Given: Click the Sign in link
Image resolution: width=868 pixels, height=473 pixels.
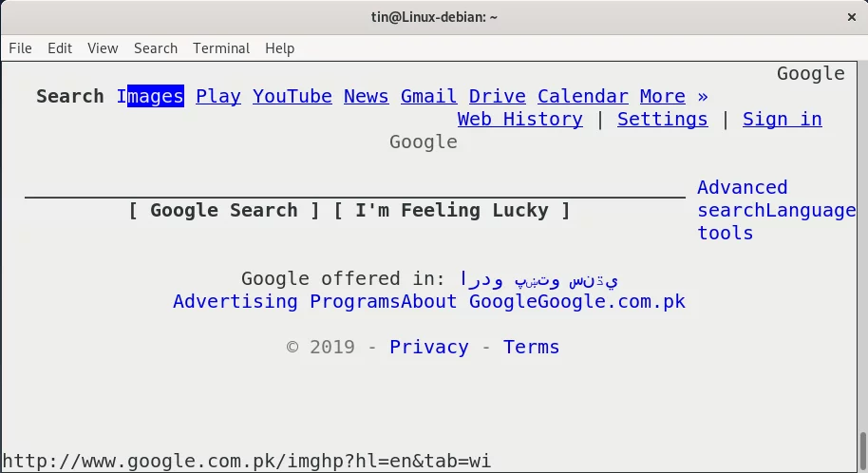Looking at the screenshot, I should [x=783, y=119].
